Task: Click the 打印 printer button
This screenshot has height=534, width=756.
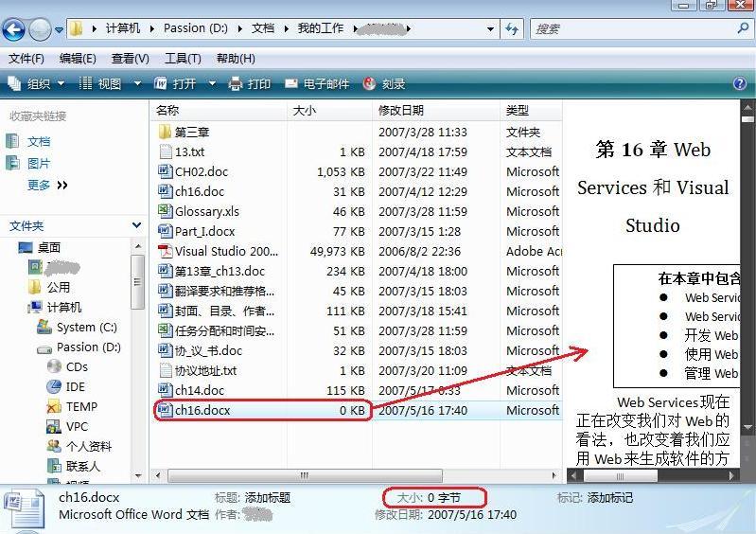Action: (249, 84)
